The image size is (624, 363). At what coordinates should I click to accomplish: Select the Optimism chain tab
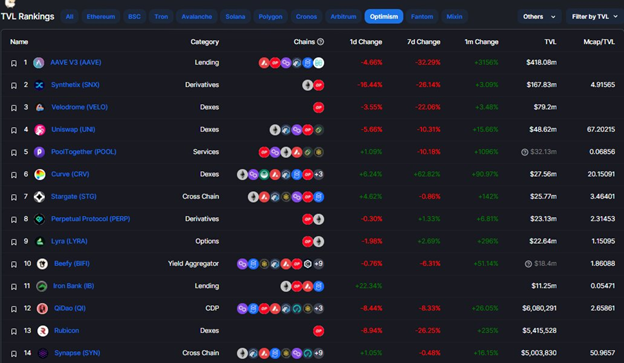tap(384, 16)
